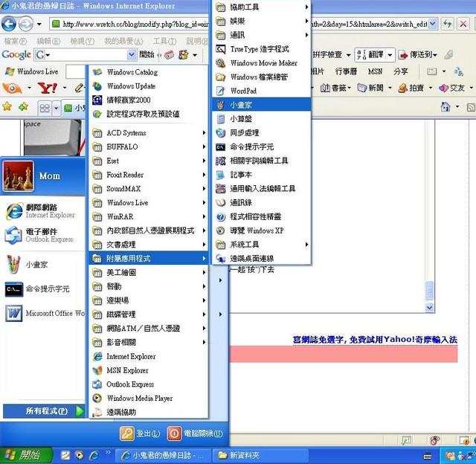Click the 電腦關機(U) shutdown button
The image size is (476, 464).
[x=195, y=434]
